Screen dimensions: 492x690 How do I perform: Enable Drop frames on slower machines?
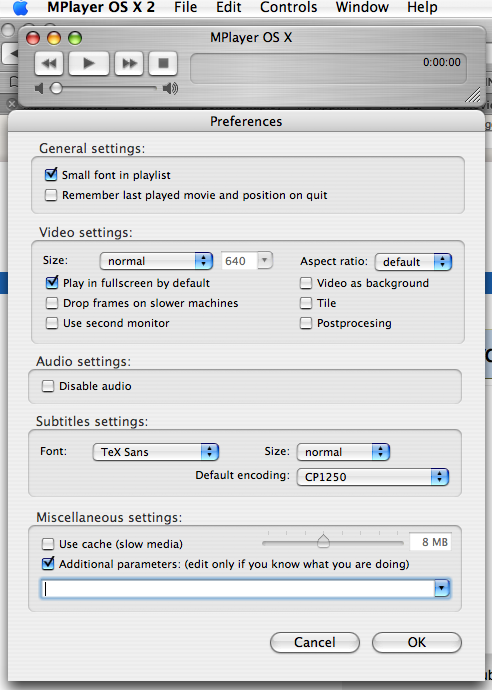(x=52, y=303)
